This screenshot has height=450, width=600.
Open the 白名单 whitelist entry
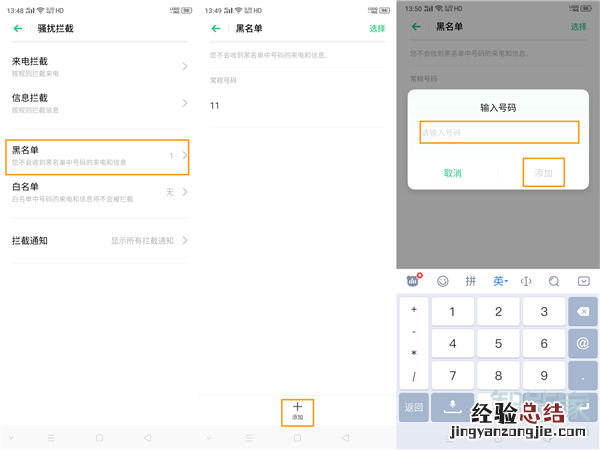(97, 192)
